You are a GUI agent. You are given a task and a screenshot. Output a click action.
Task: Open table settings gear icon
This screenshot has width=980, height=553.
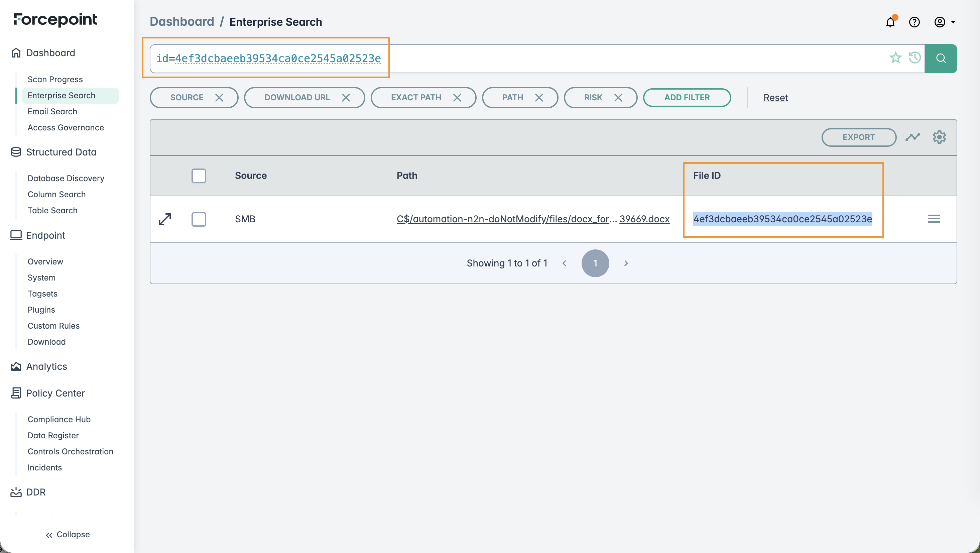point(939,137)
